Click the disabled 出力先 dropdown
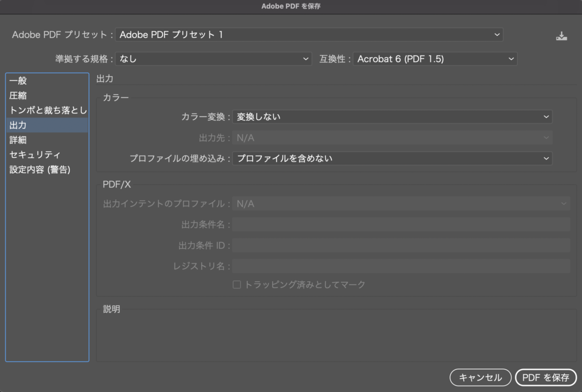Image resolution: width=582 pixels, height=392 pixels. 392,137
